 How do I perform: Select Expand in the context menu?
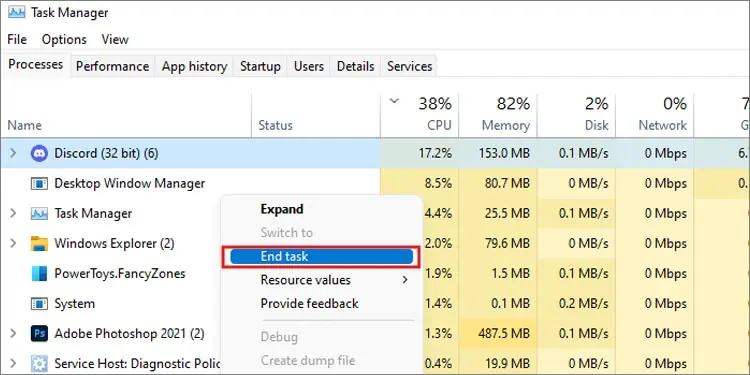click(282, 209)
